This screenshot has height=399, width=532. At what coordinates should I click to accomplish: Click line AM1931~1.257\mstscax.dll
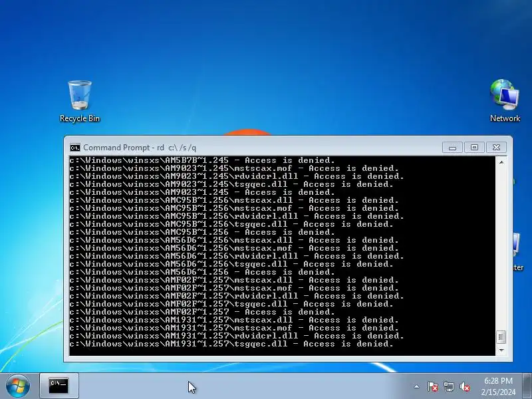coord(234,320)
